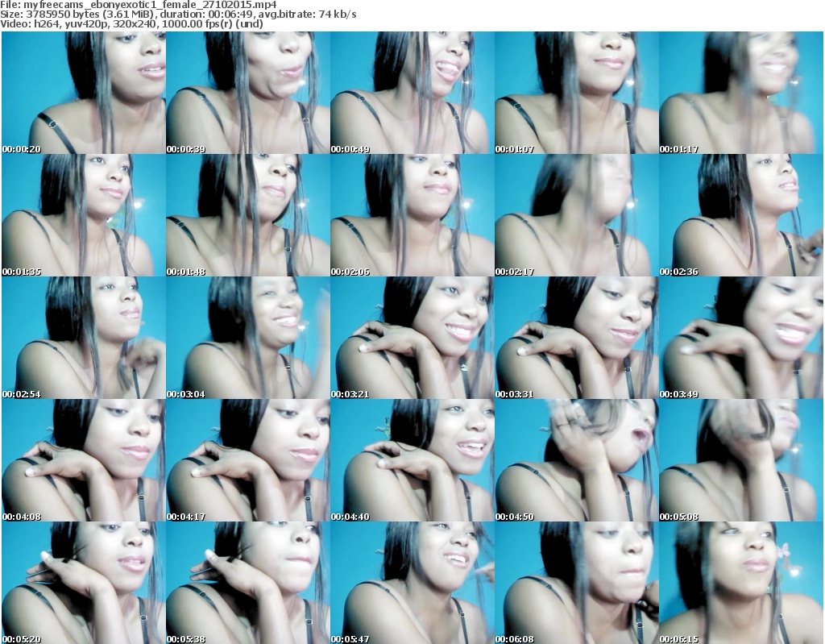Select the thumbnail timestamped 00:05:47
This screenshot has width=825, height=644.
(x=412, y=583)
